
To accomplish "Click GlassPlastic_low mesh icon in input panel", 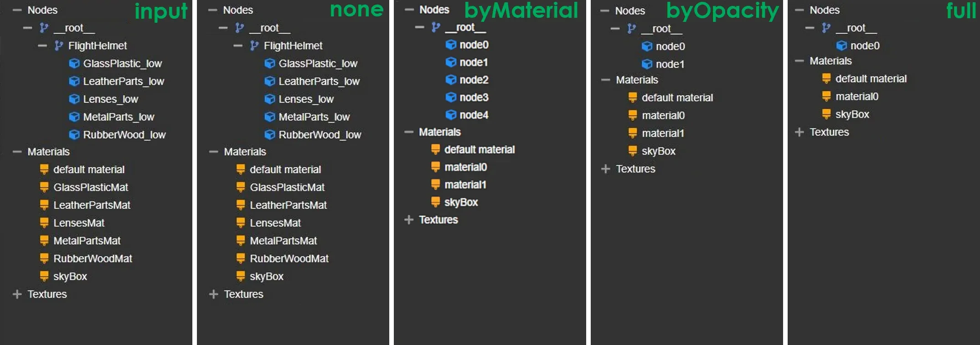I will [74, 63].
